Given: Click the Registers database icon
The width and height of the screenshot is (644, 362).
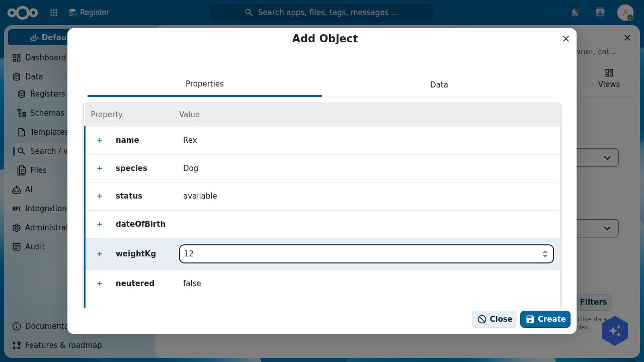Looking at the screenshot, I should tap(22, 94).
